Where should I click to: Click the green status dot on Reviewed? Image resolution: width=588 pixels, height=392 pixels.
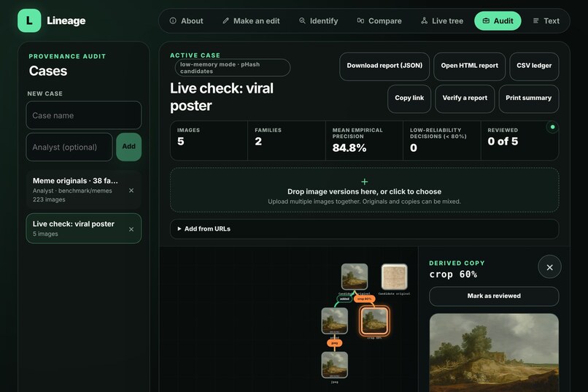click(x=552, y=127)
